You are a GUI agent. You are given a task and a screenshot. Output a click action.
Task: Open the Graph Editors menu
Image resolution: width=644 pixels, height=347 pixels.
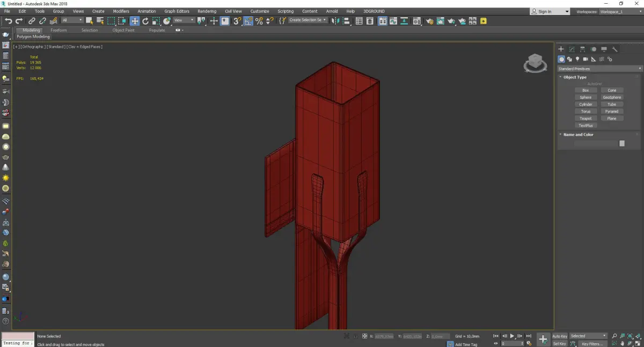(177, 11)
